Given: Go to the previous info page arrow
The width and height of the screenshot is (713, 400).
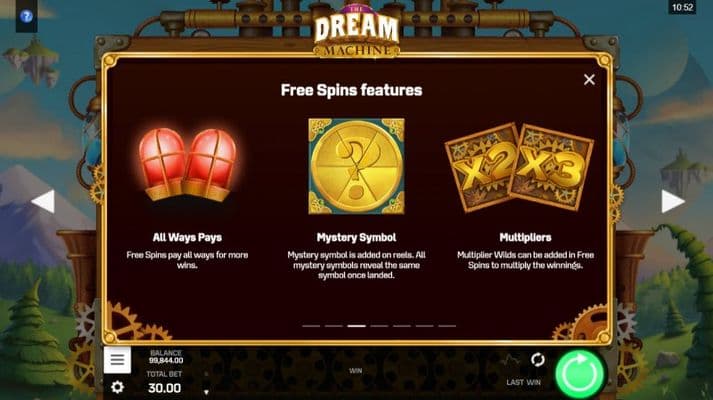Looking at the screenshot, I should coord(44,201).
